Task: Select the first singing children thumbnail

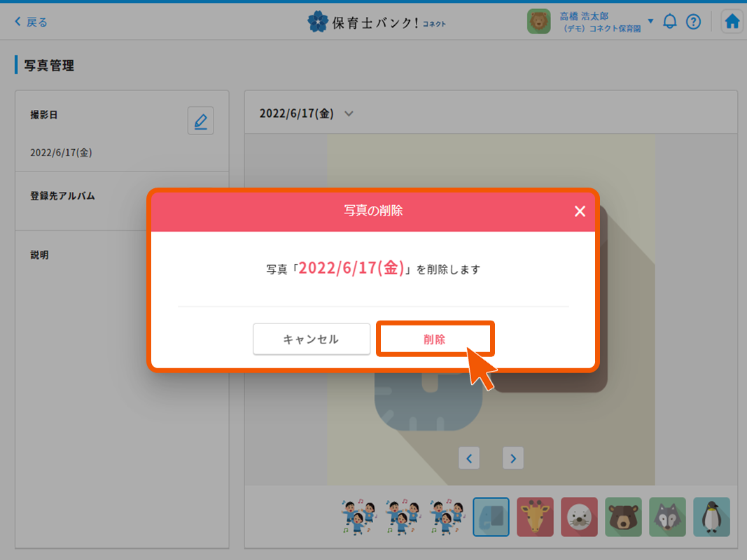Action: [x=358, y=517]
